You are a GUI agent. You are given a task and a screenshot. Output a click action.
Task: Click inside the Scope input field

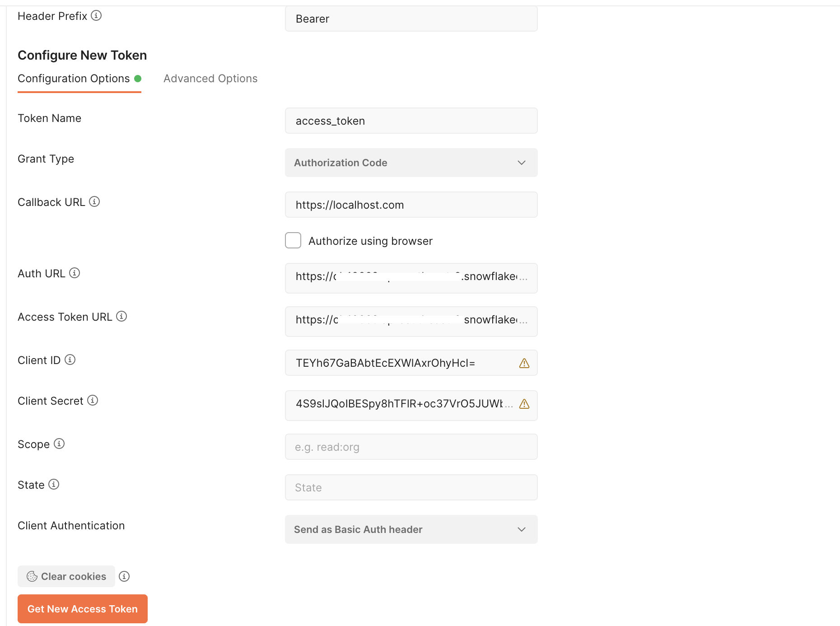(x=411, y=446)
